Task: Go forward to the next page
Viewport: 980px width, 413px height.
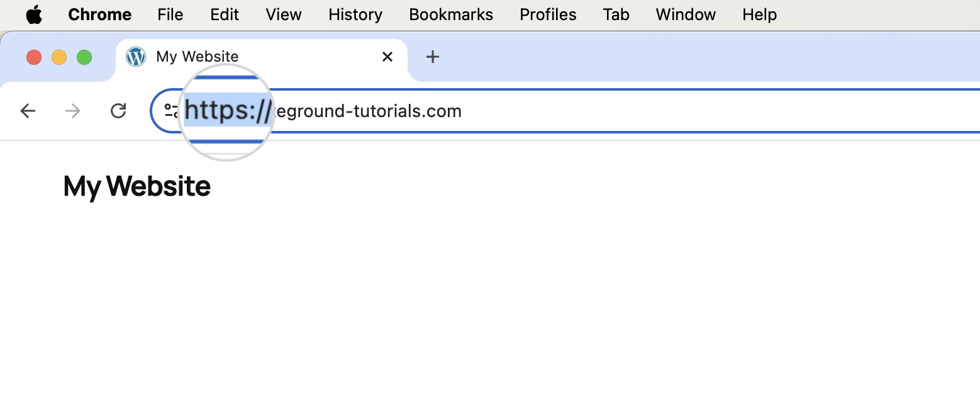Action: pyautogui.click(x=73, y=111)
